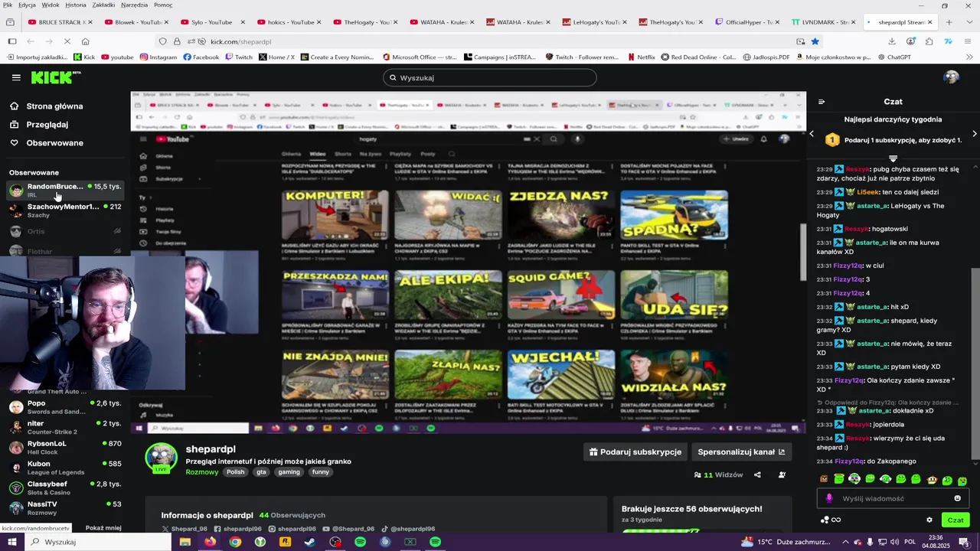Open @Shepard_96 YouTube link
This screenshot has height=551, width=980.
(x=348, y=529)
